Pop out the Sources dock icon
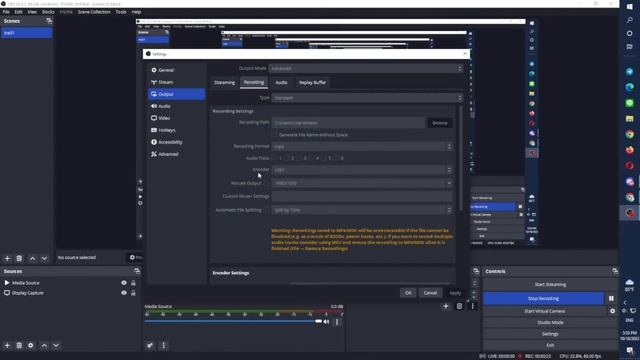 (x=137, y=271)
